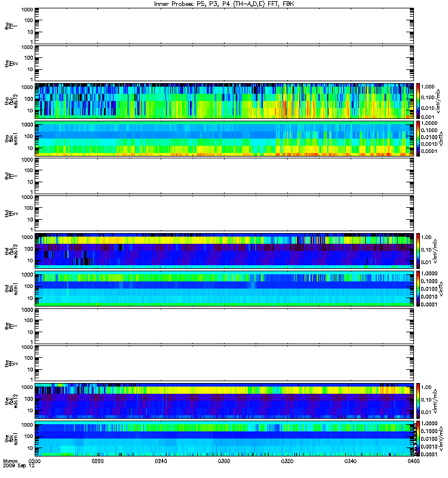Click the tha fbk scm1 color bar
The height and width of the screenshot is (478, 448).
click(x=418, y=139)
